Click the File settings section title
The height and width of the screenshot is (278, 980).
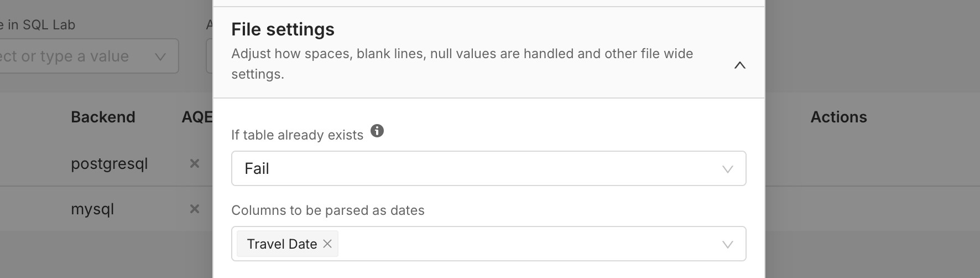[283, 29]
